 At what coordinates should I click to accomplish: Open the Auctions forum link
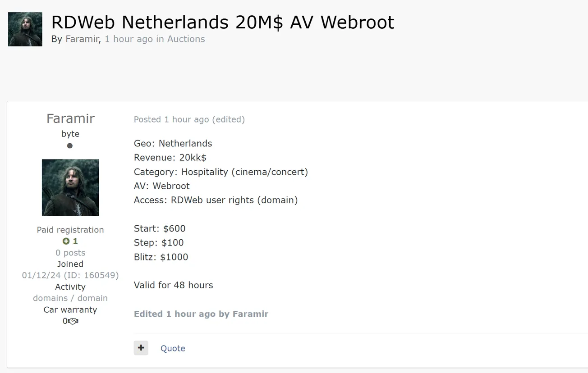[x=186, y=39]
